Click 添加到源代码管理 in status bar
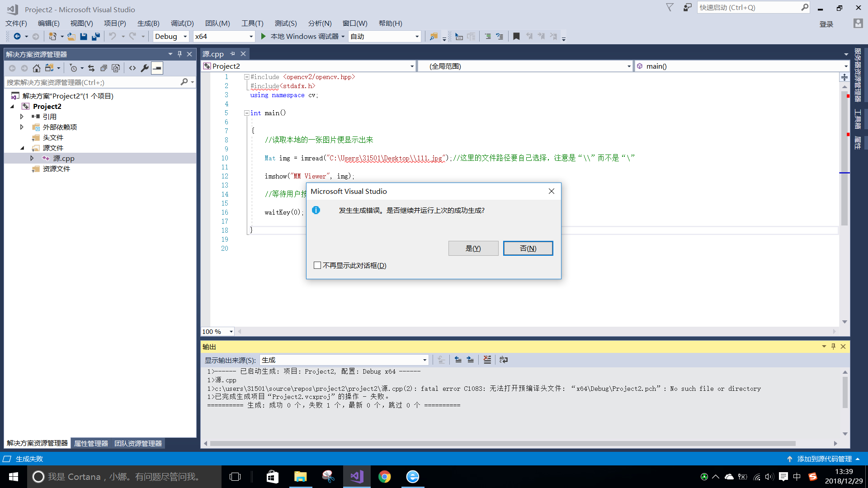Viewport: 868px width, 488px height. point(824,459)
